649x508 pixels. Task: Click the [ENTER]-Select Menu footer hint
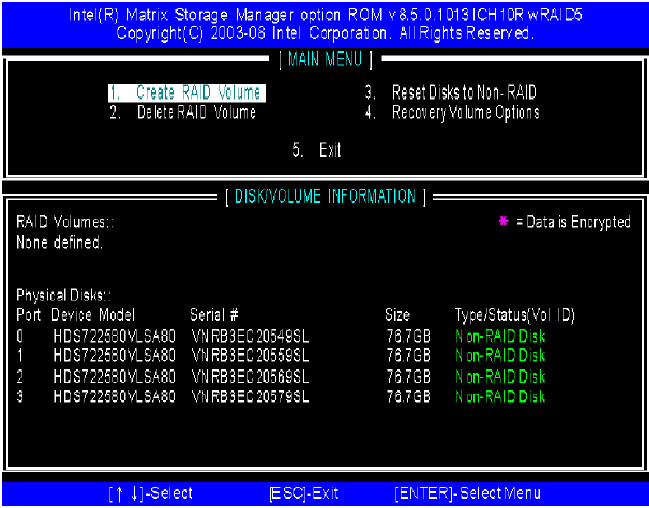click(x=467, y=494)
